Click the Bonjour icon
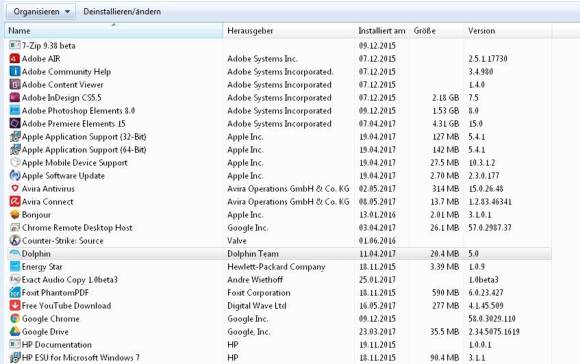This screenshot has width=580, height=364. [15, 215]
